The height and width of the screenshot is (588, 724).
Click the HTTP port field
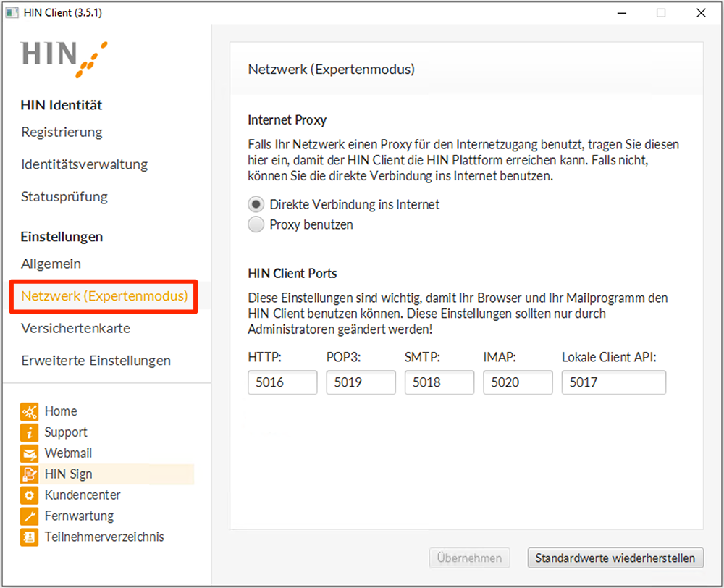click(282, 382)
